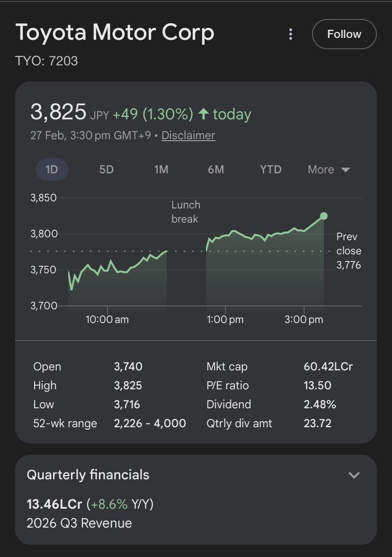Screen dimensions: 392x557
Task: Open the More time ranges dropdown
Action: (329, 170)
